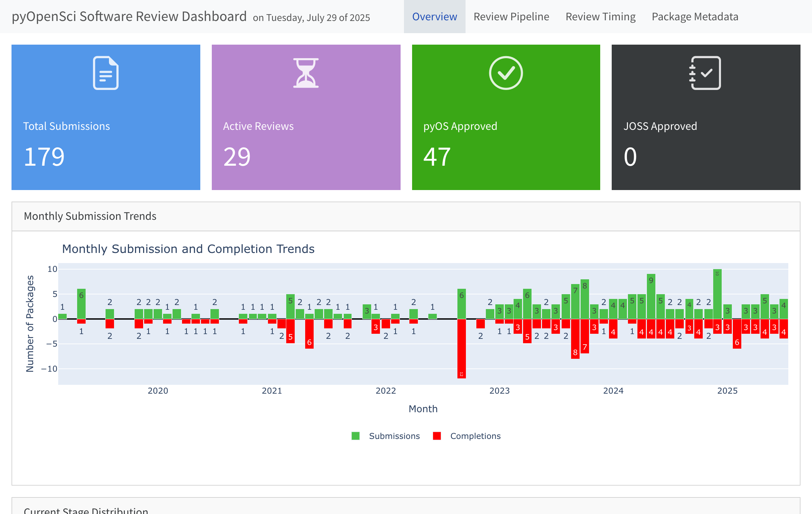Click the Total Submissions label

pos(66,126)
